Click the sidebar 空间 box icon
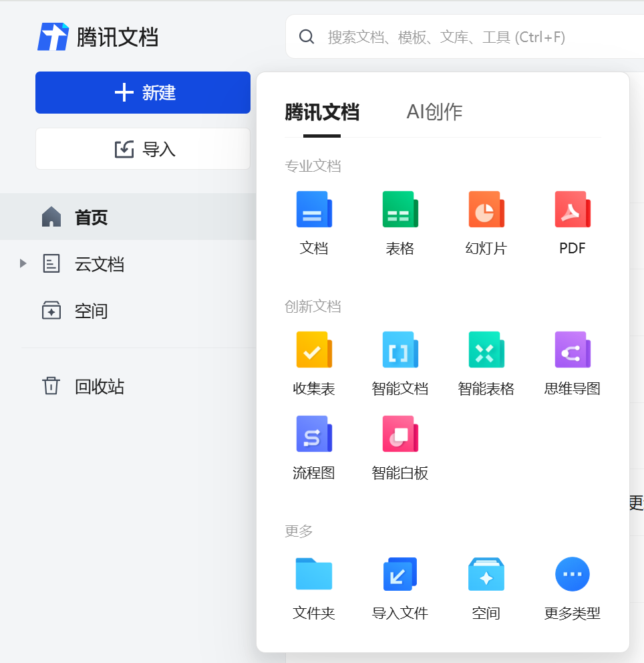This screenshot has width=644, height=663. click(x=51, y=310)
